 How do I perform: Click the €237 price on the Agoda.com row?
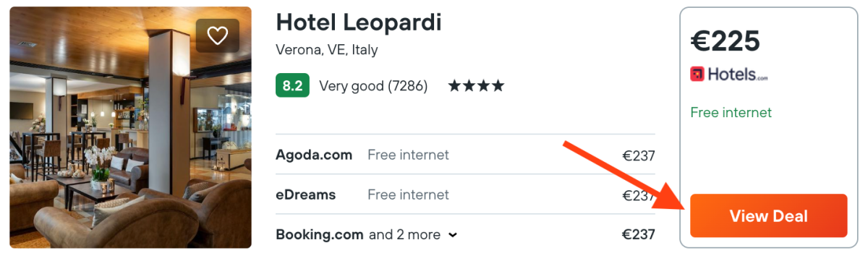click(x=639, y=155)
